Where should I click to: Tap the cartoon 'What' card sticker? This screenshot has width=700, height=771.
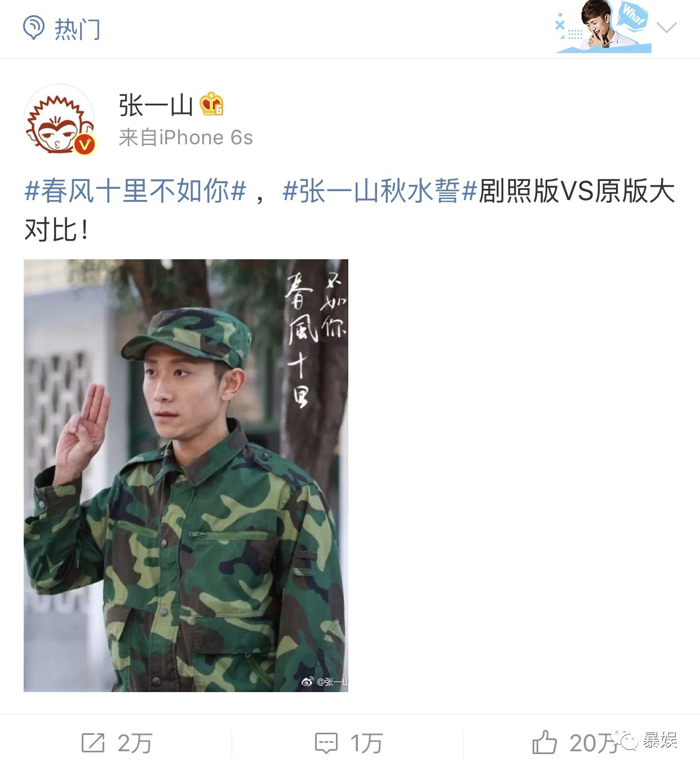pyautogui.click(x=603, y=27)
